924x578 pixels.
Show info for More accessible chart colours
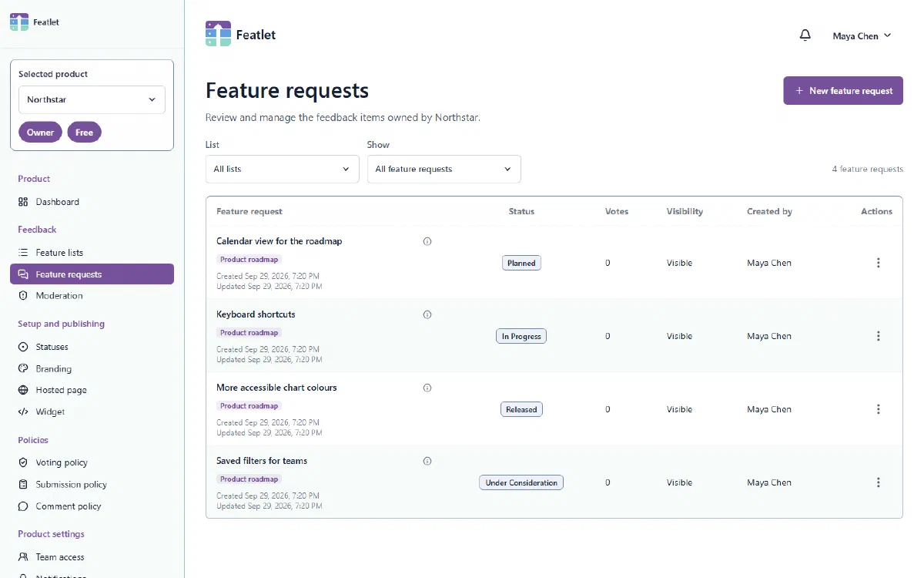427,388
